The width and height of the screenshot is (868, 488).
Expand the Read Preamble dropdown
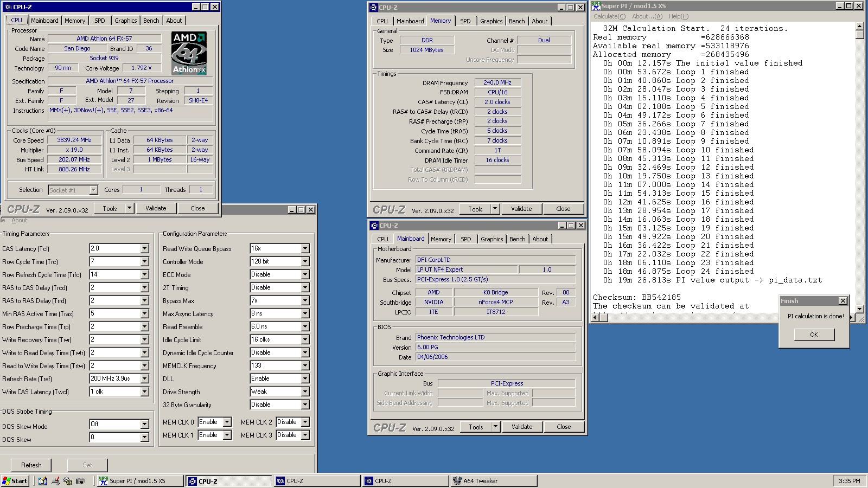coord(305,326)
